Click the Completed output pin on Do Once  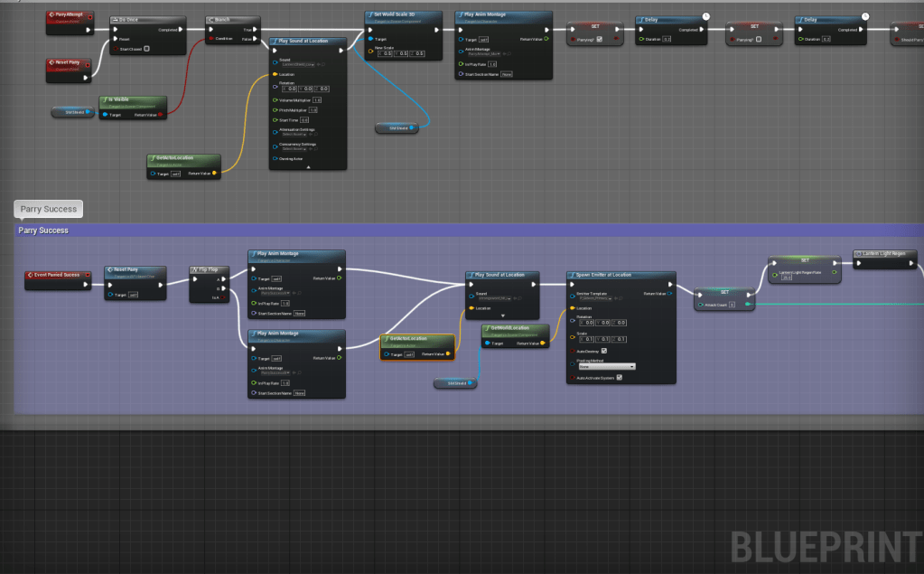tap(182, 29)
